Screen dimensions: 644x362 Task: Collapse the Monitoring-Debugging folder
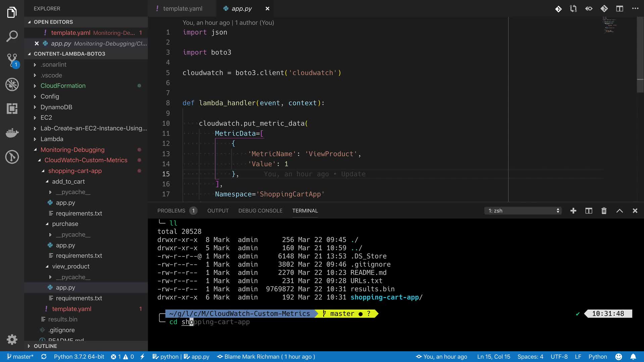(72, 150)
